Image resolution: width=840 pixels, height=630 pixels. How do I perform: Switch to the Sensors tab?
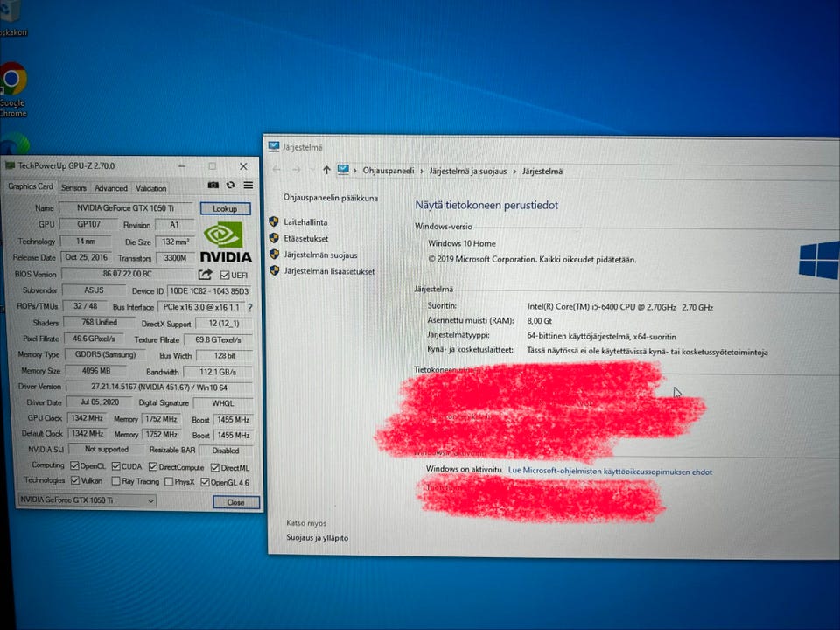[x=73, y=188]
